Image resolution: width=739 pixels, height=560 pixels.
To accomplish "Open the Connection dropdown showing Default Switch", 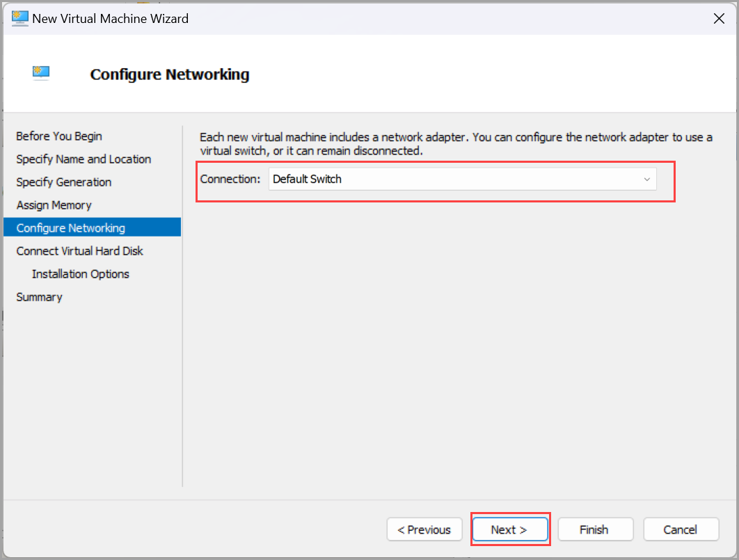I will tap(462, 179).
